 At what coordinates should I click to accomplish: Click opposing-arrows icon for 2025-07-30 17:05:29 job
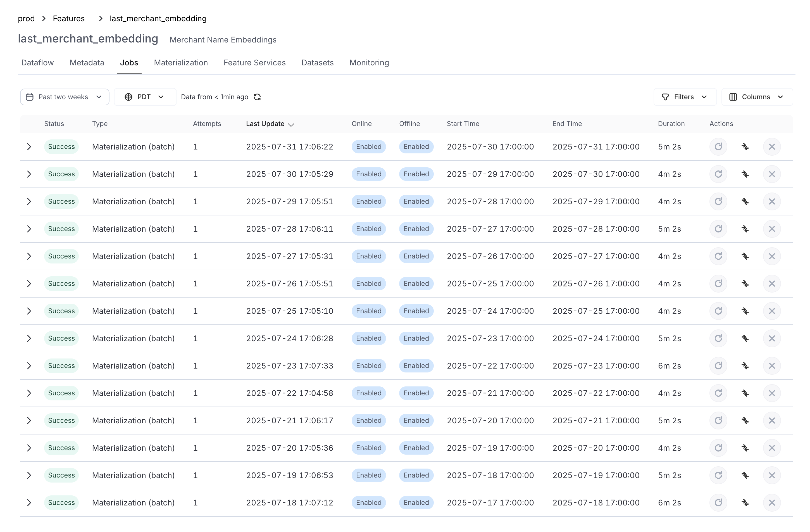745,174
